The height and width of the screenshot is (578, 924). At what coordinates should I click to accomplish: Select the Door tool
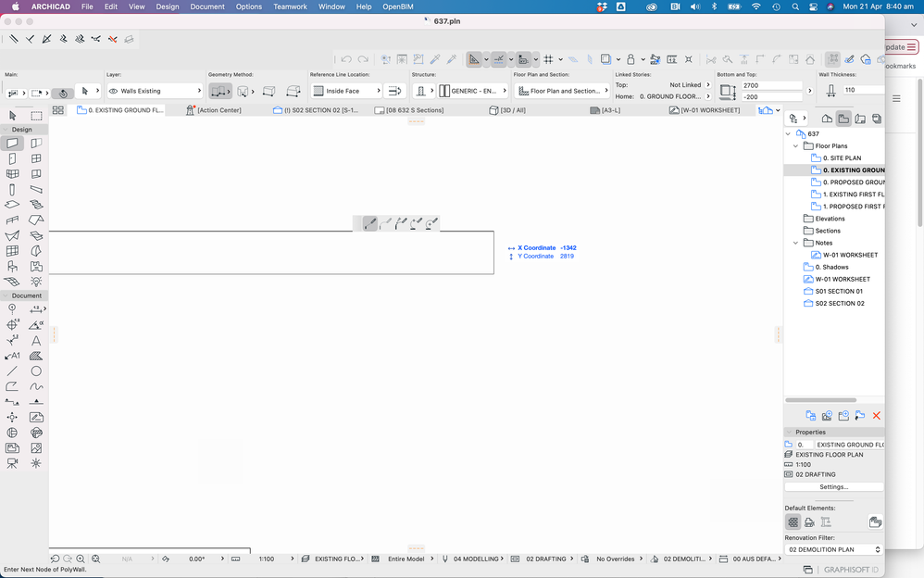pyautogui.click(x=12, y=158)
